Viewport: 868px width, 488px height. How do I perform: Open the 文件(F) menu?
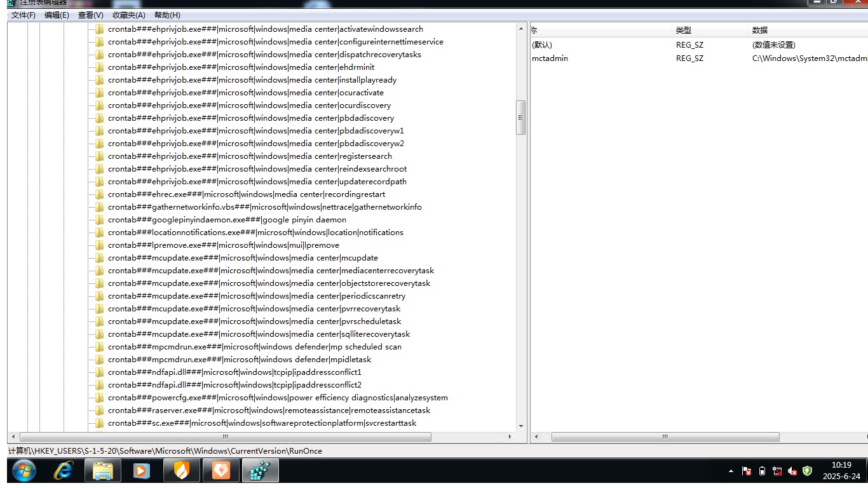pyautogui.click(x=24, y=15)
